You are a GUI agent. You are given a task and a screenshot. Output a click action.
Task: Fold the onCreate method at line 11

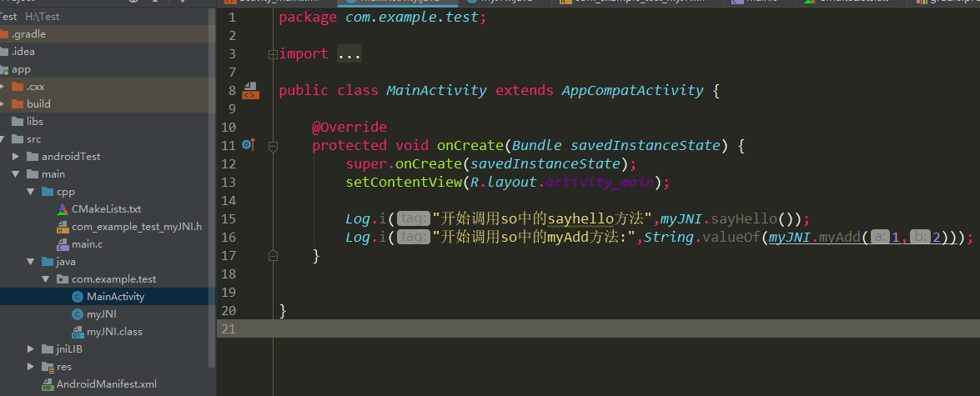click(x=273, y=146)
